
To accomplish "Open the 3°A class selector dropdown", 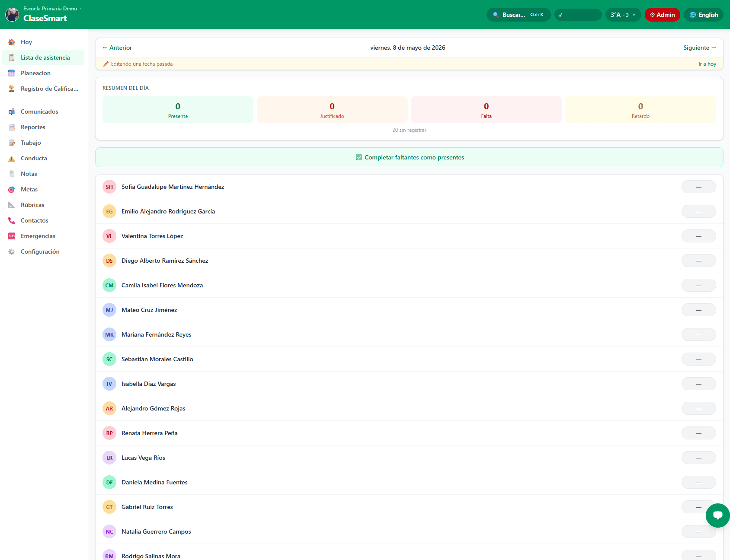I will [623, 15].
